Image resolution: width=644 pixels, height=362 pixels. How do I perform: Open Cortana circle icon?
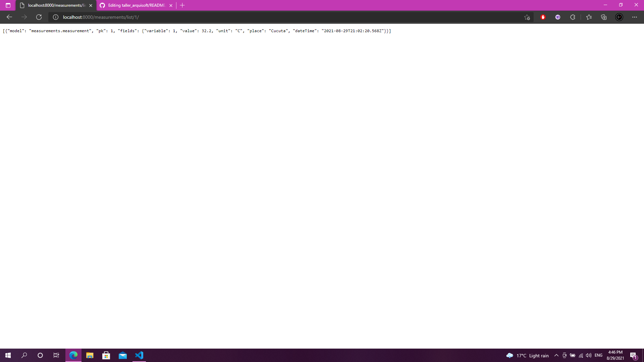(x=40, y=355)
